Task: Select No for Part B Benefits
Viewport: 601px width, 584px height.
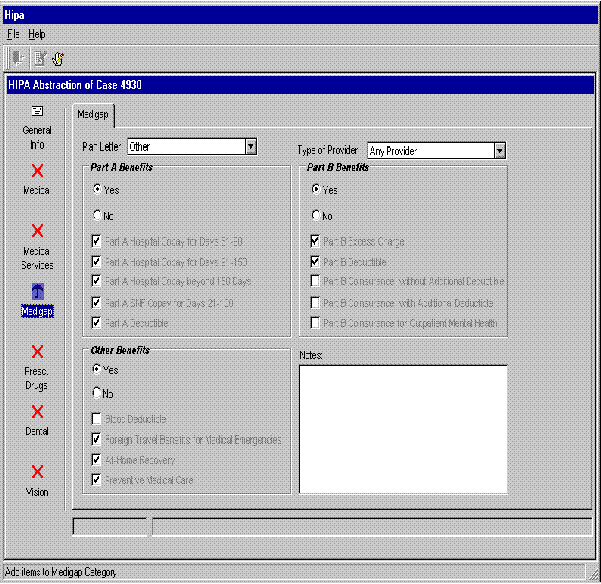Action: click(x=317, y=215)
